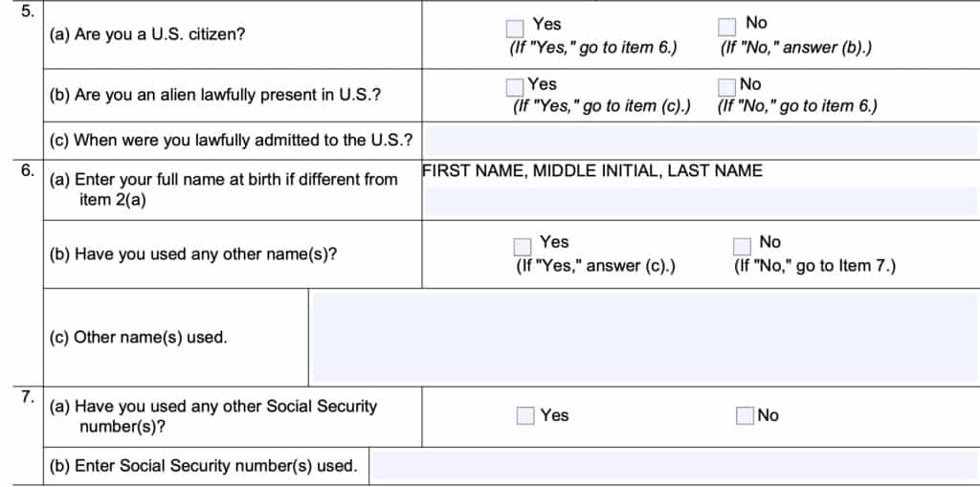The width and height of the screenshot is (980, 487).
Task: Focus the Social Security number(s) used field
Action: point(674,466)
